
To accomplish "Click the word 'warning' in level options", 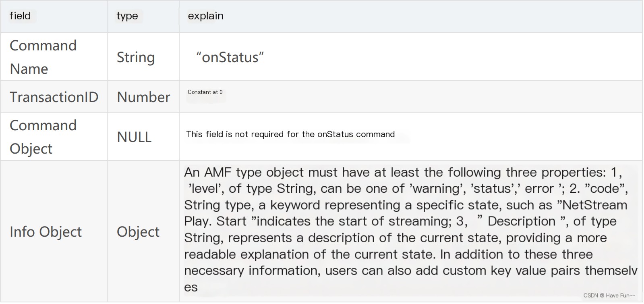I will [x=437, y=188].
